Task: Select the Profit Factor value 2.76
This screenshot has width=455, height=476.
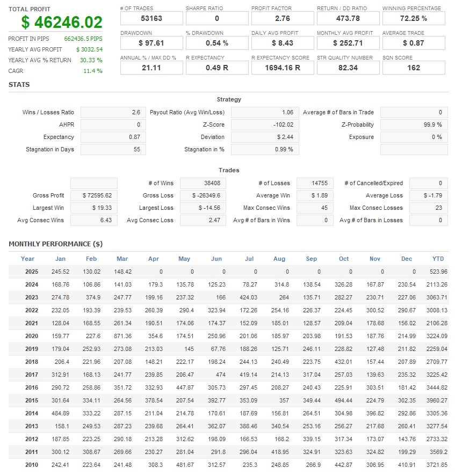Action: [283, 19]
